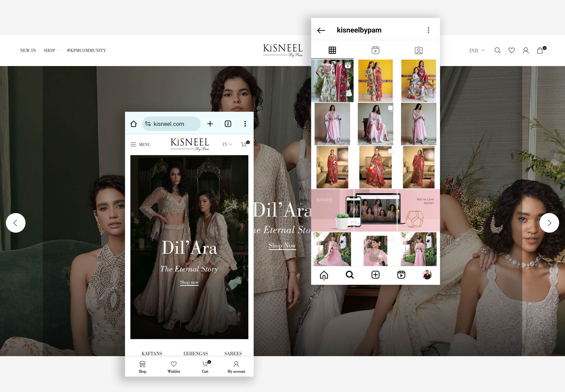Open site info icon beside kisneel.com

[148, 124]
